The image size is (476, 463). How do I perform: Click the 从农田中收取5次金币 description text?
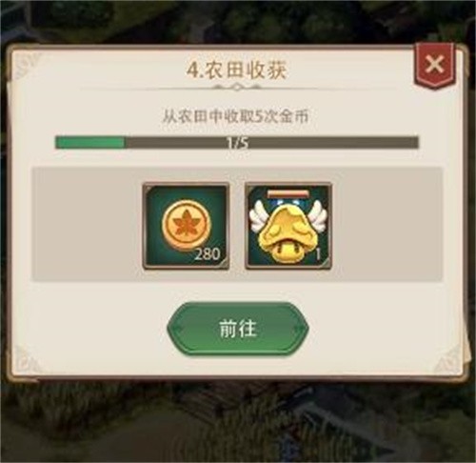click(x=235, y=117)
